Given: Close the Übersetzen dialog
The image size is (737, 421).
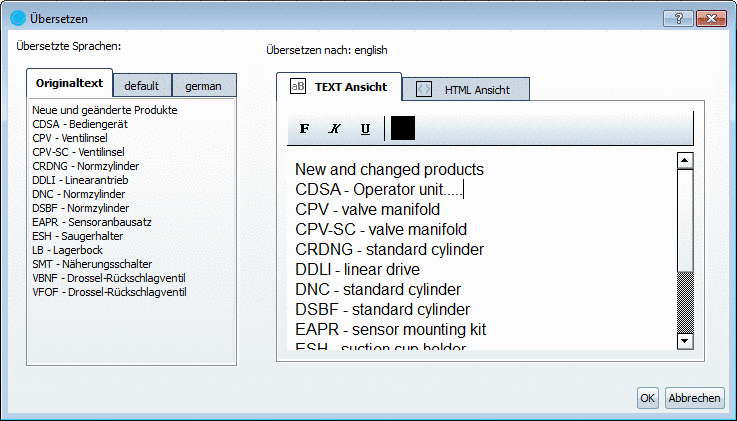Looking at the screenshot, I should click(x=711, y=19).
